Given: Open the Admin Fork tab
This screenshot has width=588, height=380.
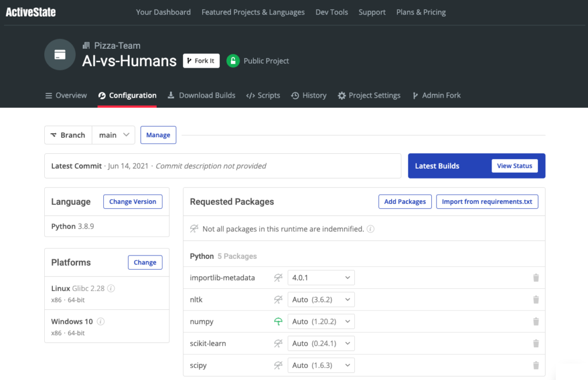Looking at the screenshot, I should coord(436,95).
